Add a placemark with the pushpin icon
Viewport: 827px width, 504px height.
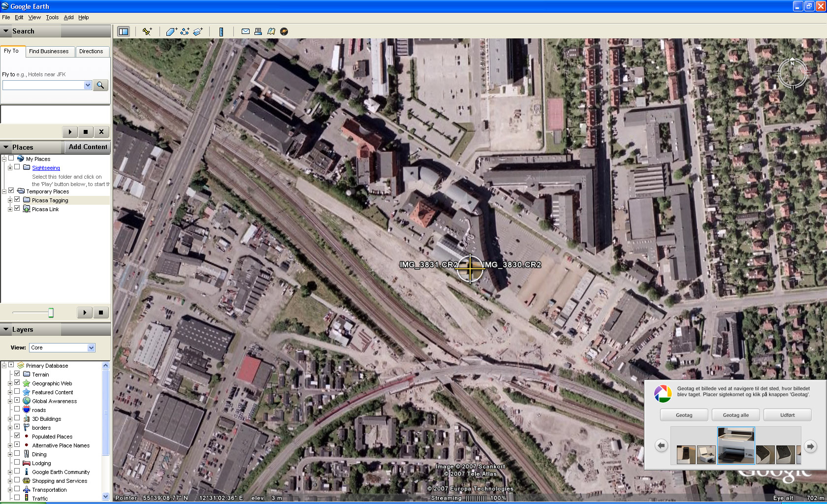click(x=147, y=31)
